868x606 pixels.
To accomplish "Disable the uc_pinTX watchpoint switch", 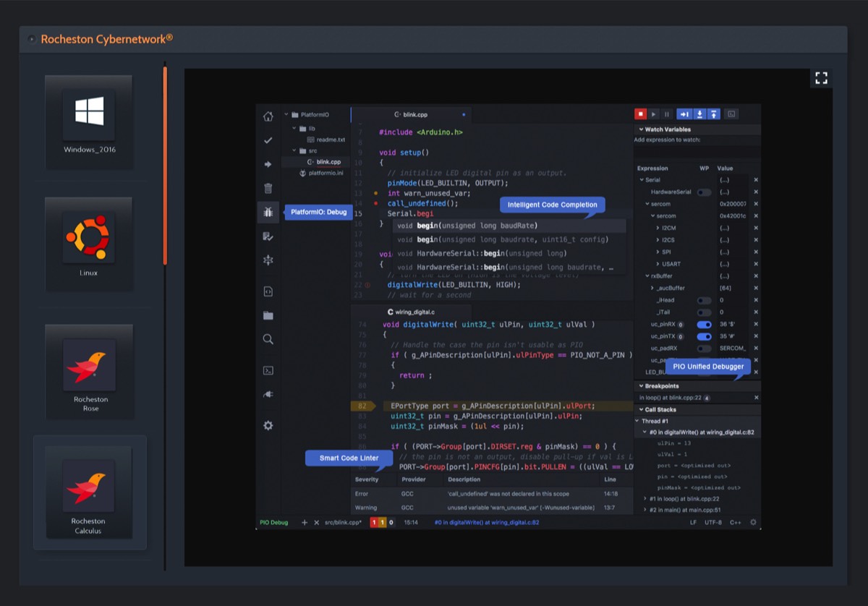I will point(704,336).
